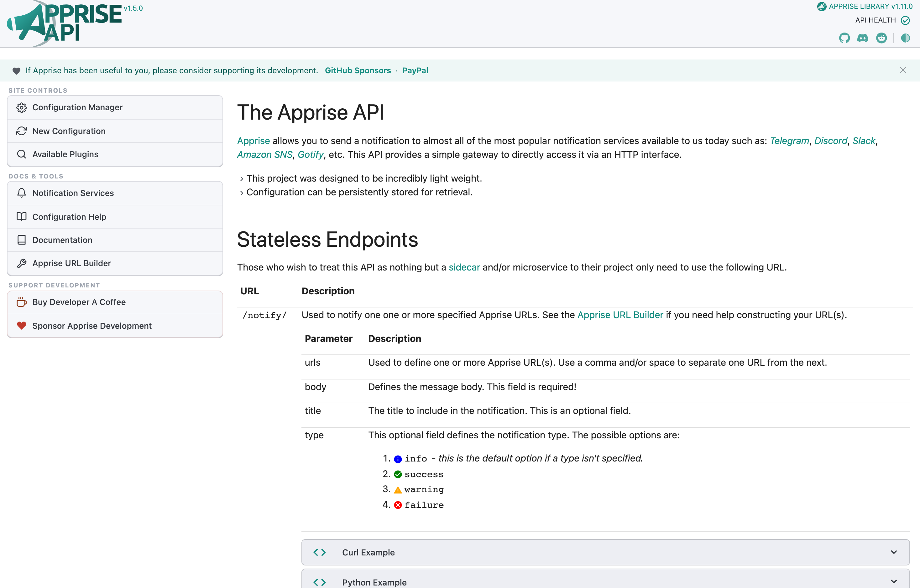
Task: Click the code icon beside Python Example
Action: click(319, 582)
